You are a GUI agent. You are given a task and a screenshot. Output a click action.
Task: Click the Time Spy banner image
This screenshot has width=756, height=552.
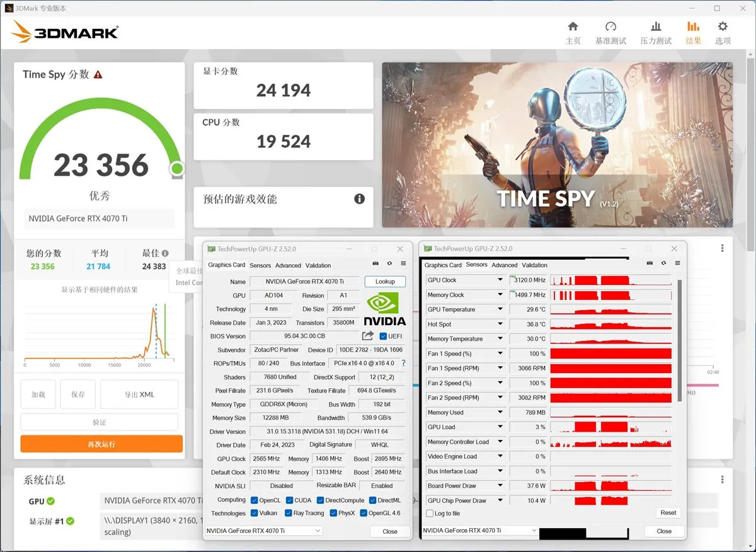click(x=558, y=145)
